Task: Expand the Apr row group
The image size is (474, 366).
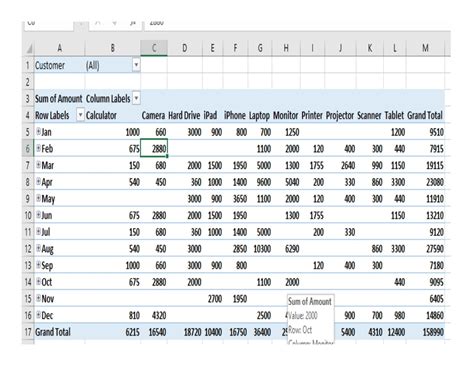Action: (x=38, y=181)
